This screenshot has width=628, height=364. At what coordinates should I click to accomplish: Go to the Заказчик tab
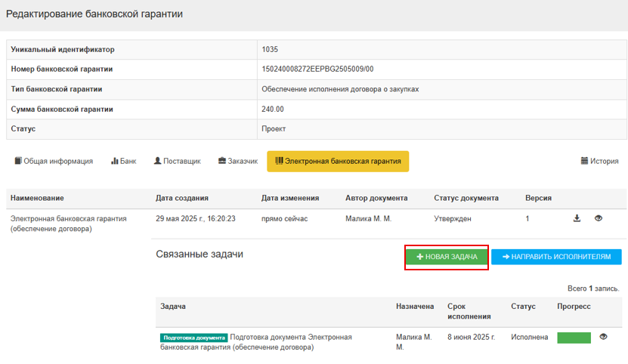pos(238,161)
